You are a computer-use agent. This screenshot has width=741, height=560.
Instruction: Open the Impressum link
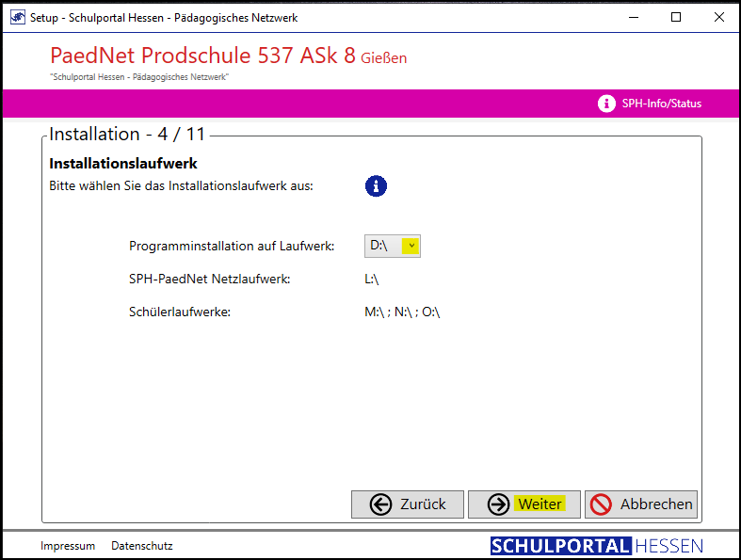tap(68, 546)
